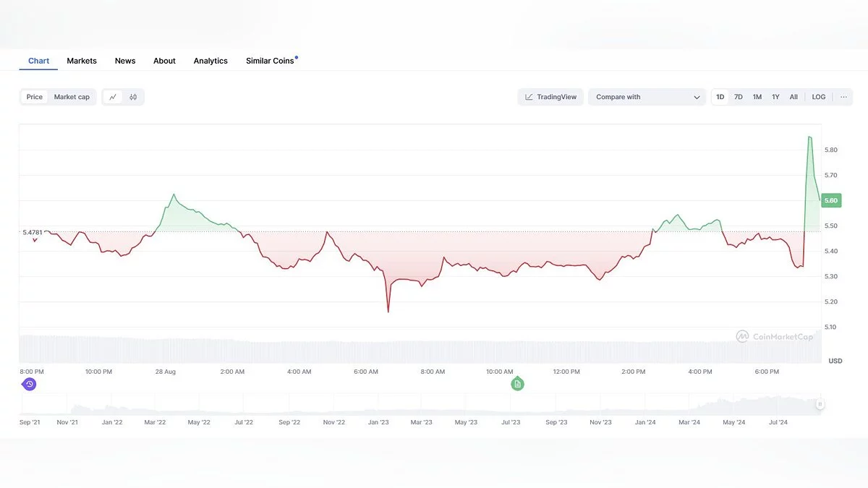Open the About tab
The image size is (868, 488).
click(164, 61)
